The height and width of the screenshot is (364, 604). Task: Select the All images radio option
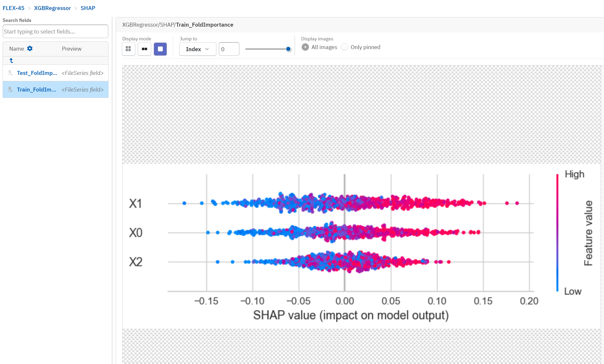pyautogui.click(x=305, y=47)
